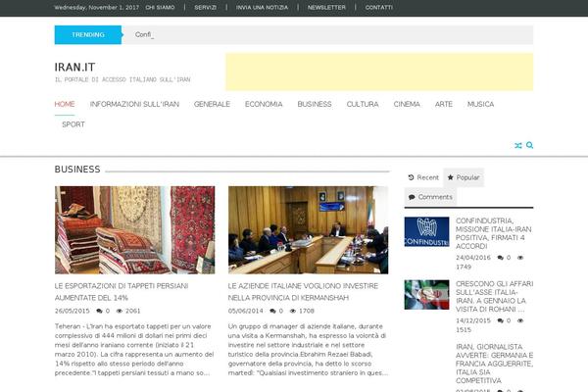
Task: Open the Persian carpets article image
Action: tap(135, 230)
